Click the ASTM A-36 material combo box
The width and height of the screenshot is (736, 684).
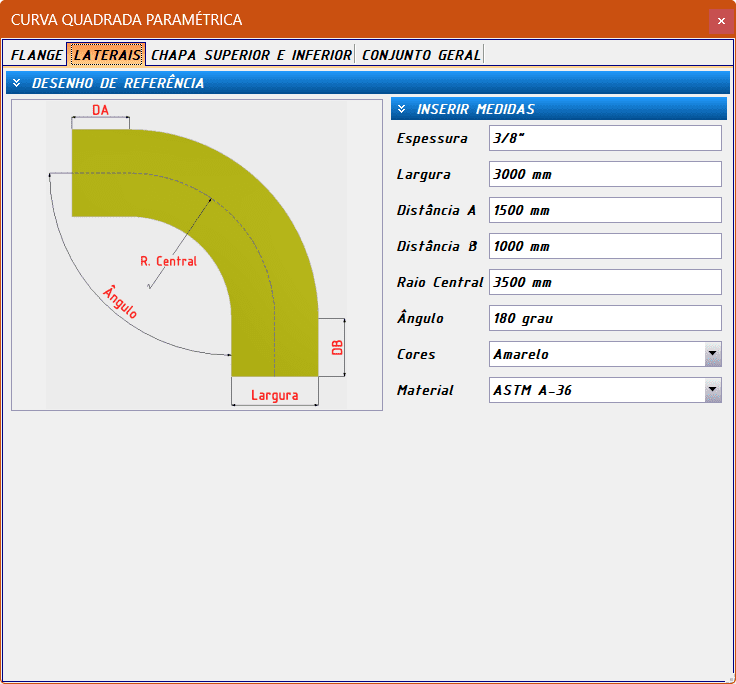(x=605, y=390)
